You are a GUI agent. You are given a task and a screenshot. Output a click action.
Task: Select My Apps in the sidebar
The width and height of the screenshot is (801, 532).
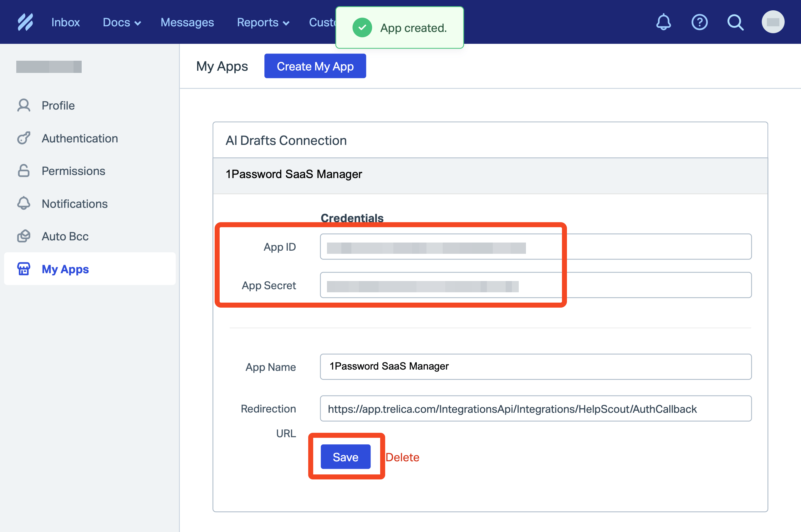(x=89, y=269)
